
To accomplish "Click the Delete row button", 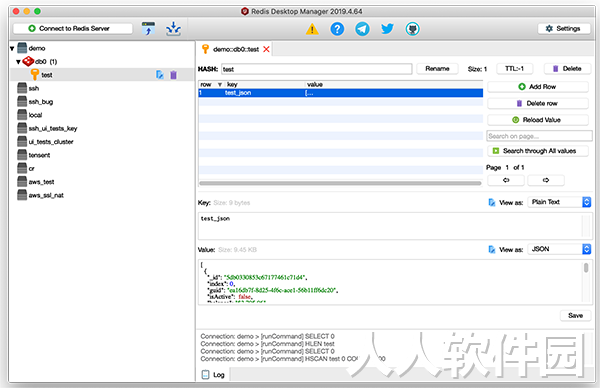I will coord(538,103).
